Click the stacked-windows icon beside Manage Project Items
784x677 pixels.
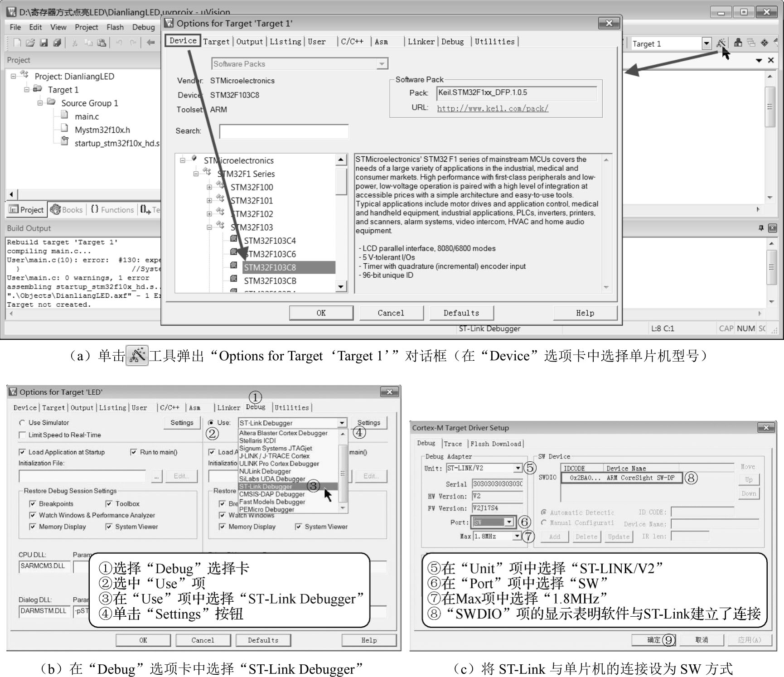[751, 43]
